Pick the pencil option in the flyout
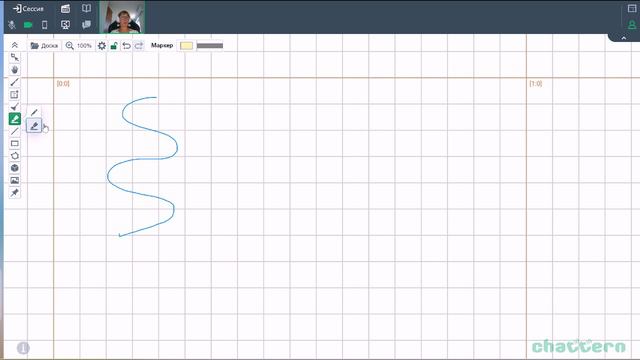640x360 pixels. 34,112
